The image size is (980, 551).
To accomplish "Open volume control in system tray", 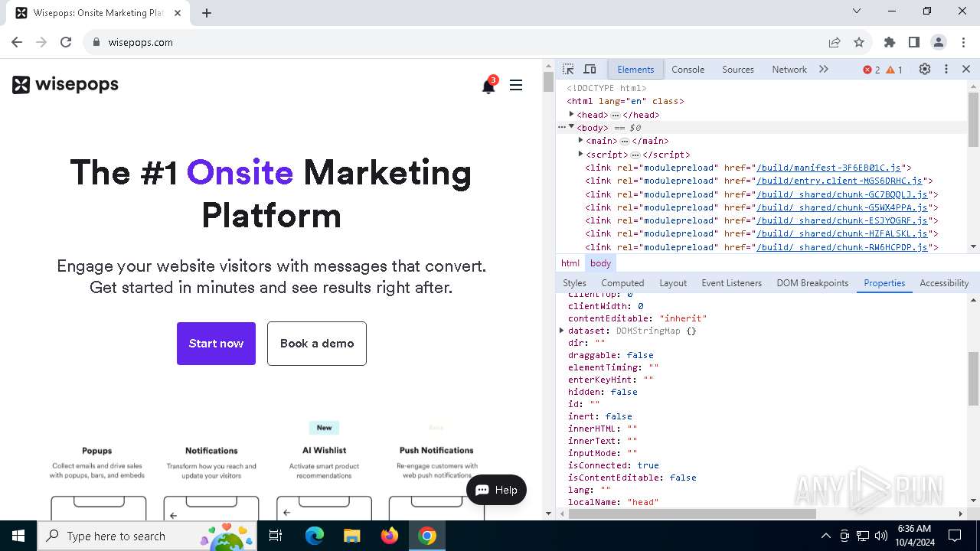I will coord(881,536).
